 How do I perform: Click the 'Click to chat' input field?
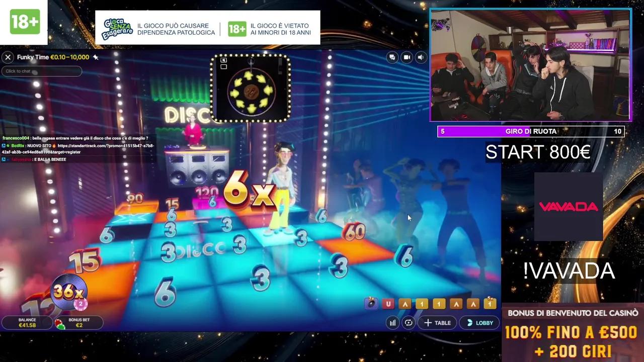point(42,71)
